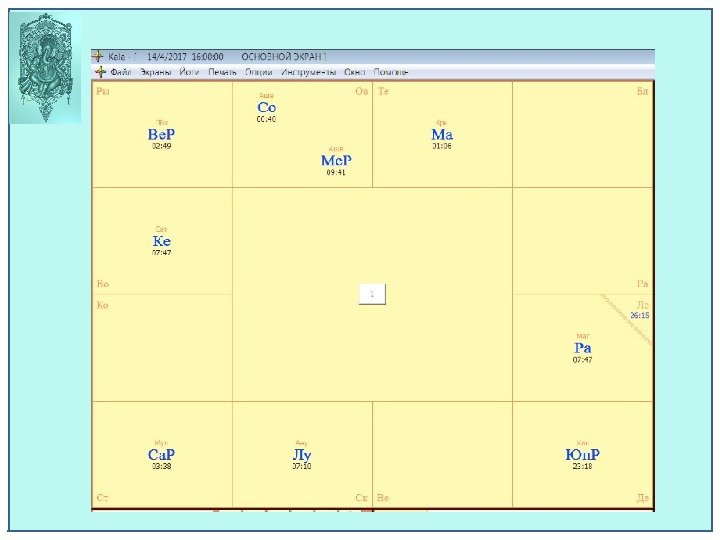This screenshot has width=720, height=540.
Task: Click the center button labeled 1
Action: (372, 294)
